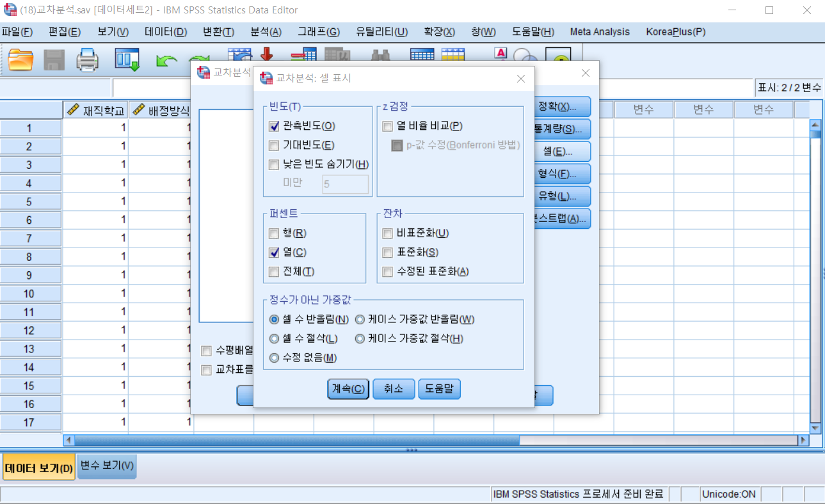The width and height of the screenshot is (825, 504).
Task: Toggle the 수평배열 checkbox in 교차분석 dialog
Action: coord(206,350)
